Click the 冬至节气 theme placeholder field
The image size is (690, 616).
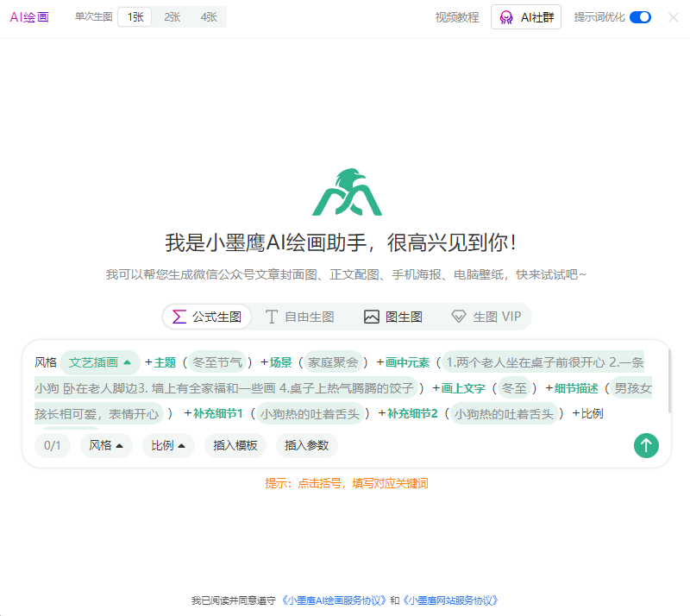(x=216, y=362)
